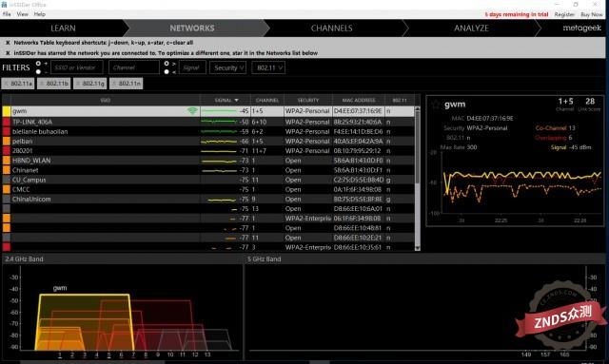Click the Register link
The height and width of the screenshot is (364, 609).
pyautogui.click(x=564, y=14)
